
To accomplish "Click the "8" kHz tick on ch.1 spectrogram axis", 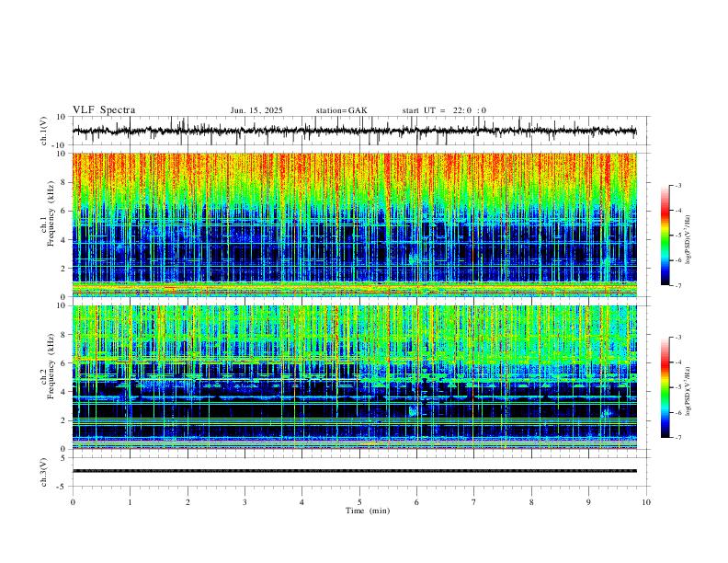I will coord(64,182).
